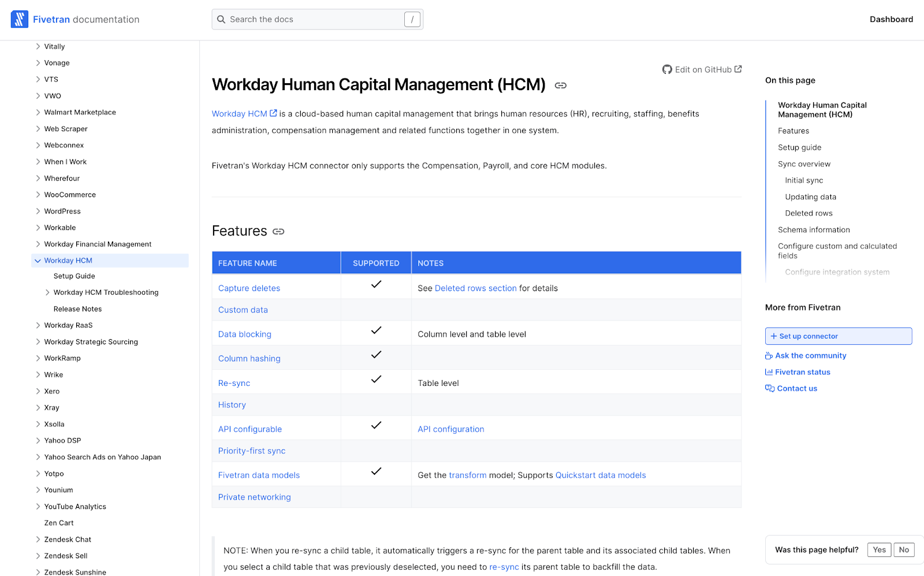Click the external link icon after Workday HCM
The width and height of the screenshot is (924, 576).
pyautogui.click(x=273, y=113)
